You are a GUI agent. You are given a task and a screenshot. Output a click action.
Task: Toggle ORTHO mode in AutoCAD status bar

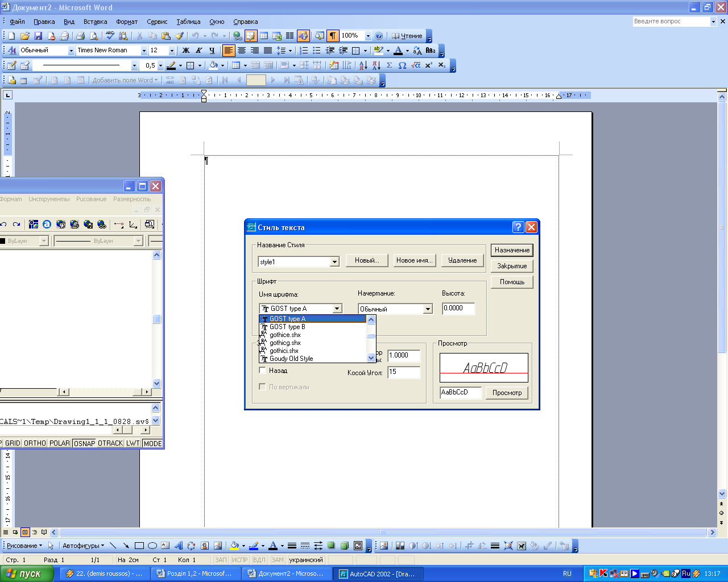click(35, 443)
